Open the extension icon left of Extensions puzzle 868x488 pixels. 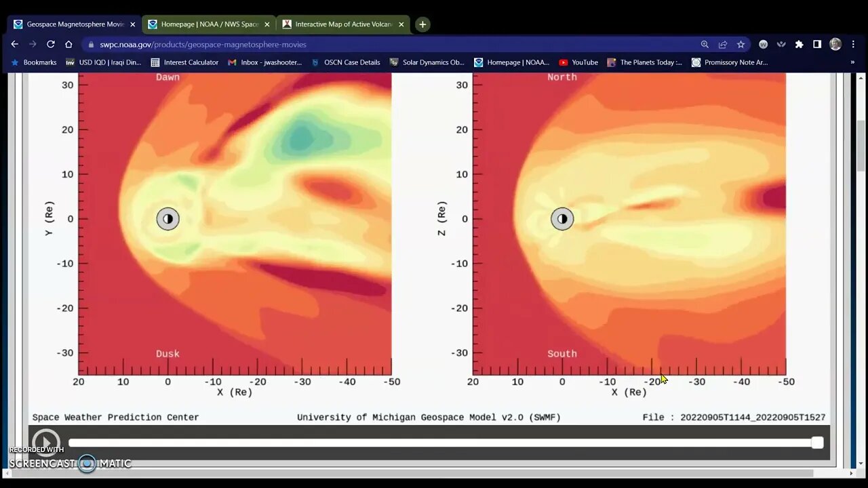[x=781, y=44]
